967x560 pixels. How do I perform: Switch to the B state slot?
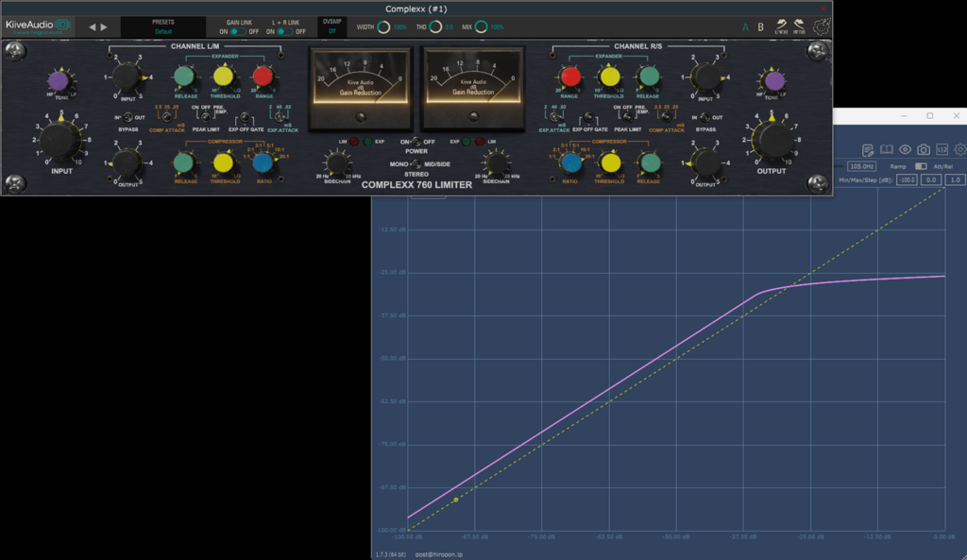(x=760, y=27)
